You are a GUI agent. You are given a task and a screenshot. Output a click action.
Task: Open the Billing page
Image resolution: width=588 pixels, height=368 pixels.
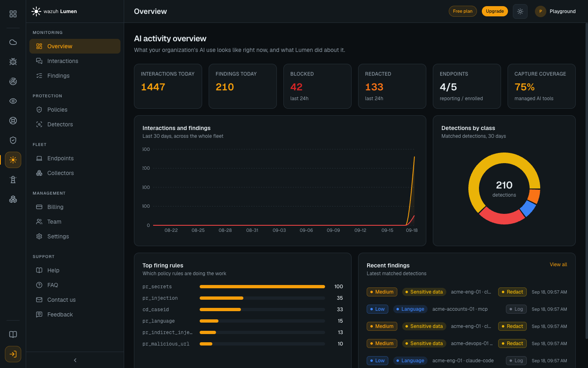pos(75,207)
